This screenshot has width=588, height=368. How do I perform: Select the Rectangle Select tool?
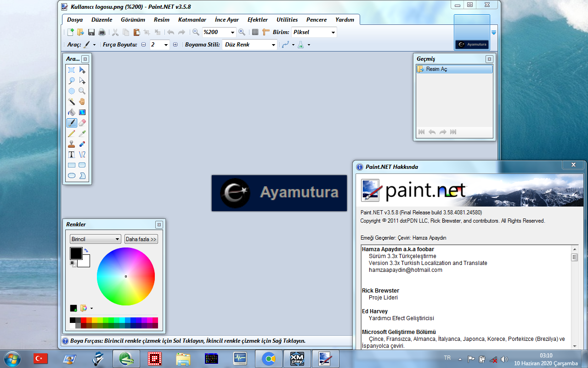[x=72, y=70]
